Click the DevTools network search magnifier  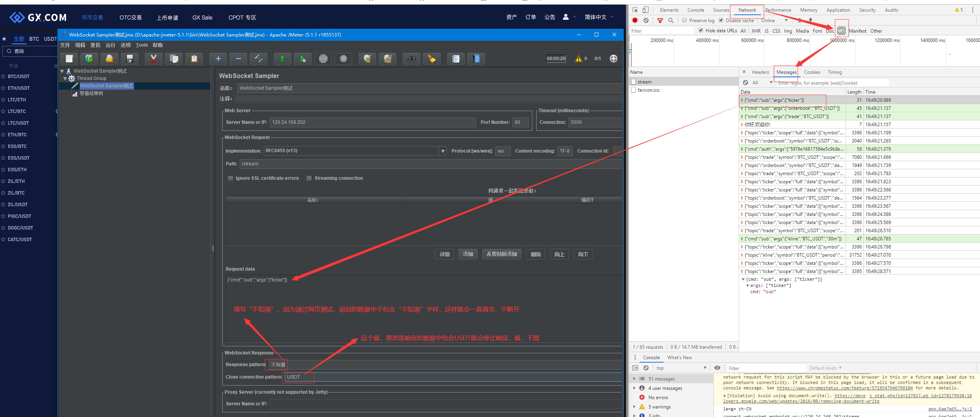(x=671, y=20)
